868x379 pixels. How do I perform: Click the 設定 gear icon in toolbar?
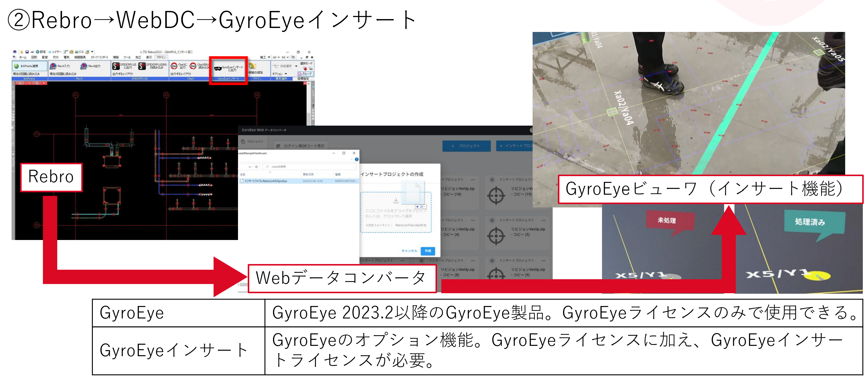(x=38, y=52)
